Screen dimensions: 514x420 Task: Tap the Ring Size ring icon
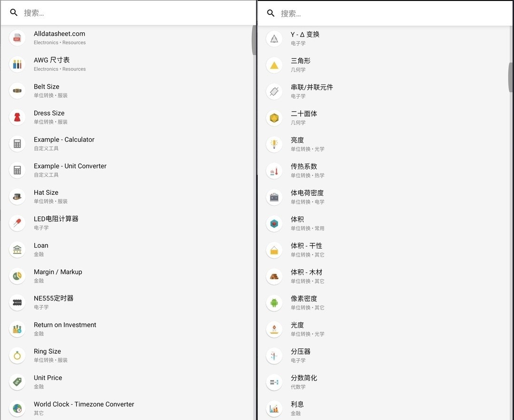coord(17,355)
